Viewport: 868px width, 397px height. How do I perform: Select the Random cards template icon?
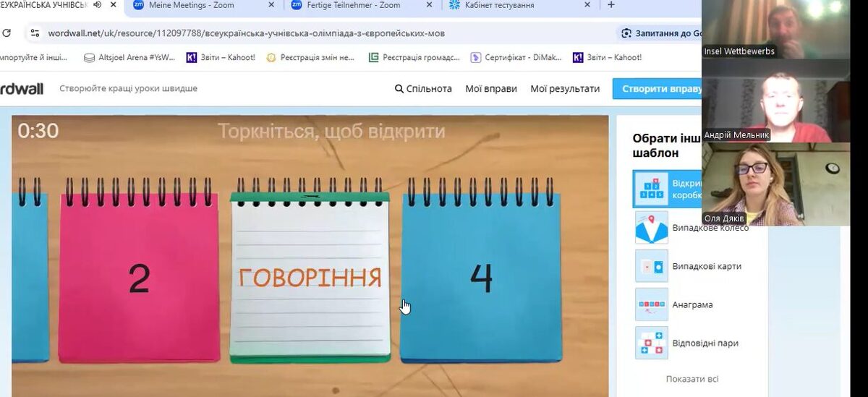652,266
